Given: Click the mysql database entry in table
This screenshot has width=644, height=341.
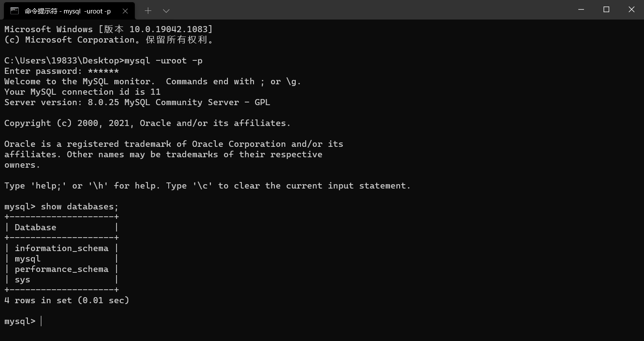Looking at the screenshot, I should click(28, 259).
